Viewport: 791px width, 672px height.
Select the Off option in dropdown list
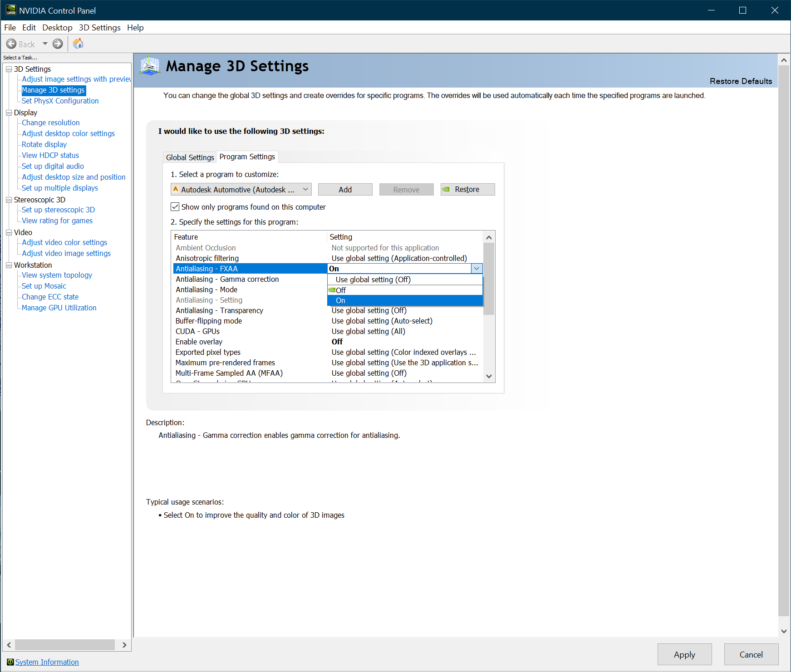click(x=405, y=290)
